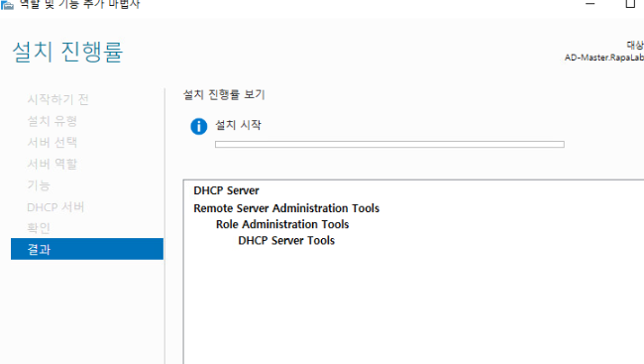This screenshot has width=644, height=364.
Task: Click the 설치 시작 status text
Action: click(x=238, y=125)
